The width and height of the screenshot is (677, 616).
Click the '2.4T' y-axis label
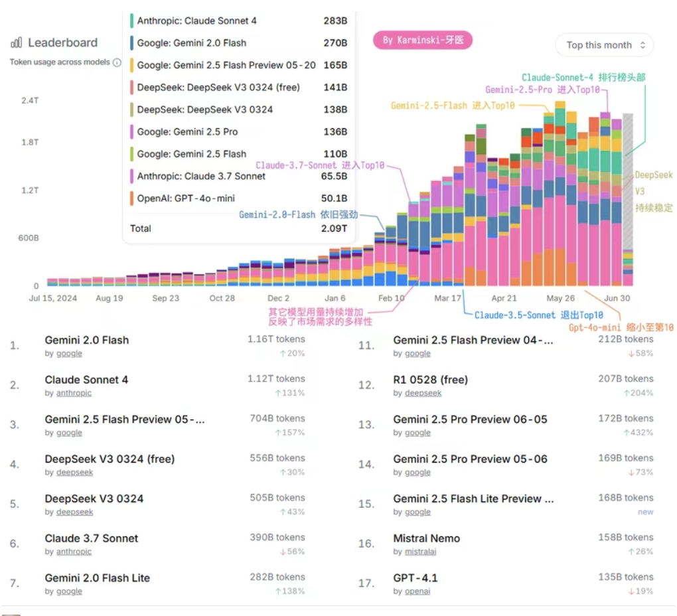[30, 101]
